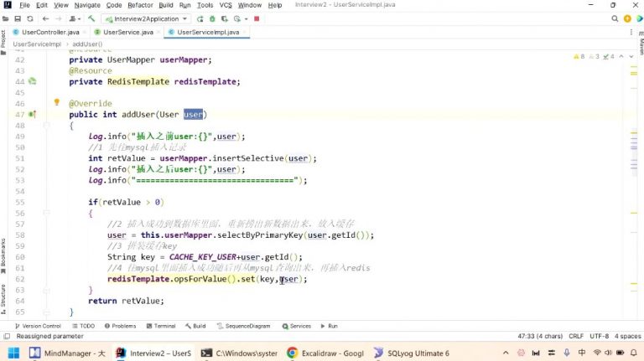
Task: Open the Refactor menu
Action: click(140, 5)
